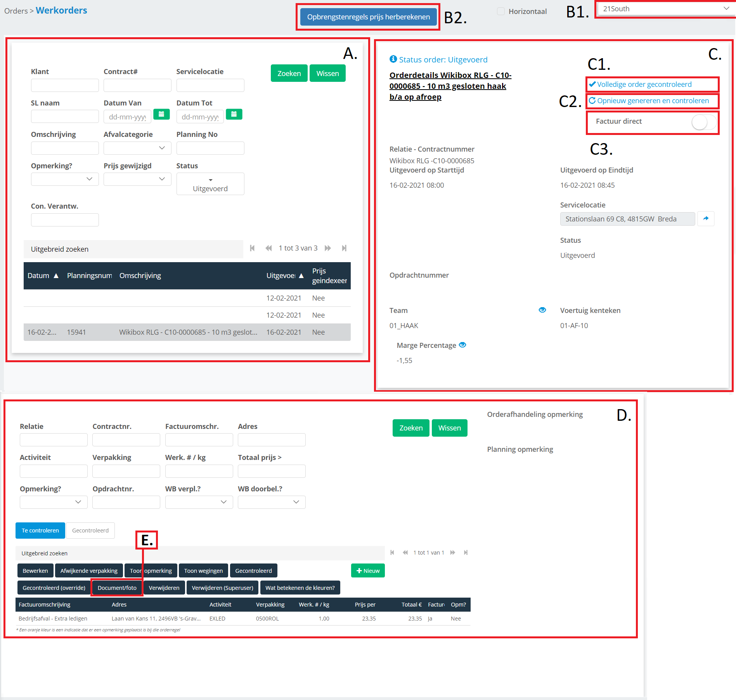Screen dimensions: 736x700
Task: Expand the Opmerking? dropdown in order lines filter
Action: click(54, 502)
